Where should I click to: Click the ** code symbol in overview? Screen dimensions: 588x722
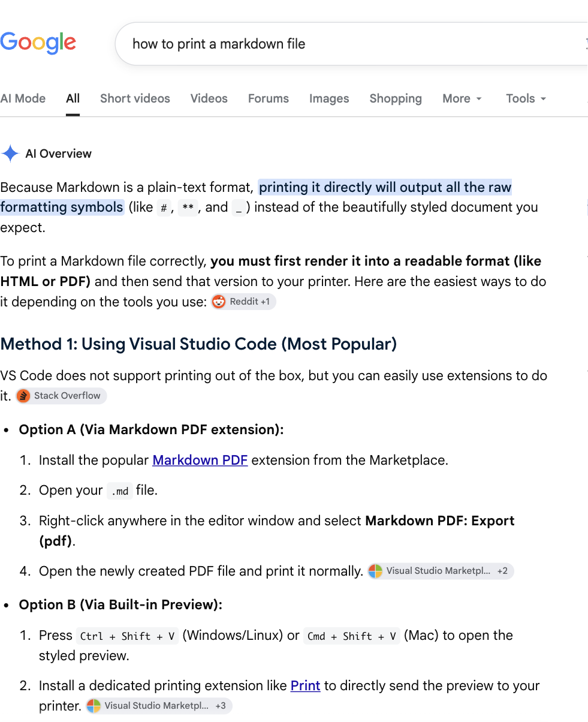[x=188, y=207]
